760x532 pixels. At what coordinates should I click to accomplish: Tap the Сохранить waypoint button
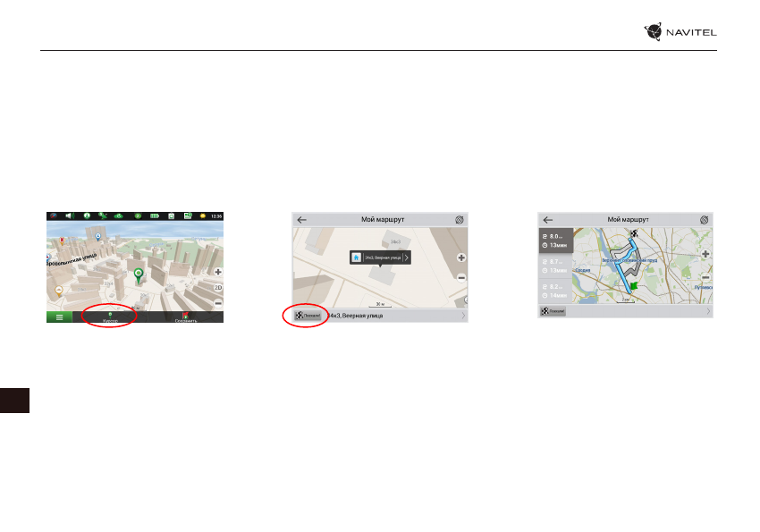[x=186, y=317]
